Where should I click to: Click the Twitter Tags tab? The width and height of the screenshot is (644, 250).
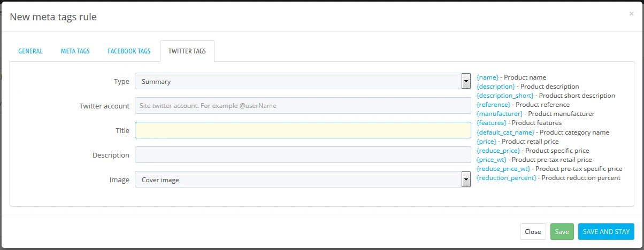coord(187,51)
